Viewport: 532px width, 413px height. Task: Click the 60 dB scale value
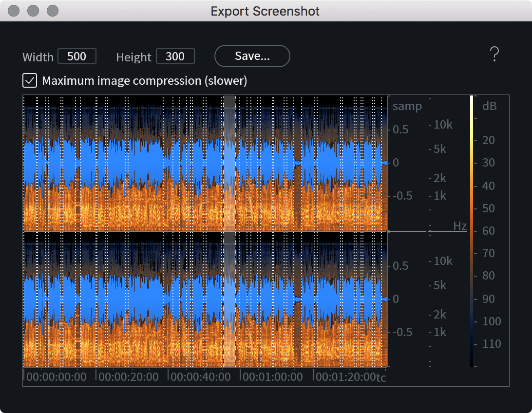click(489, 231)
